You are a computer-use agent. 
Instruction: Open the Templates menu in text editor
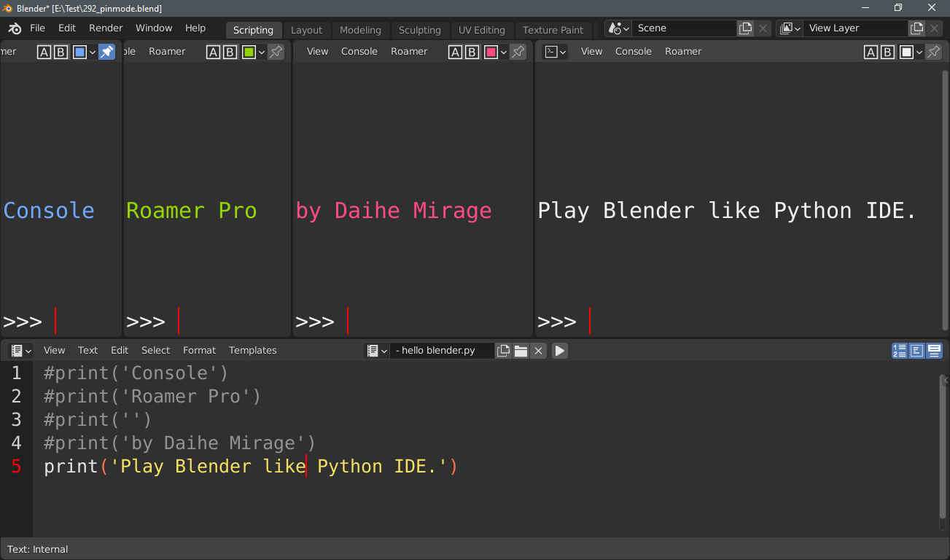tap(253, 351)
